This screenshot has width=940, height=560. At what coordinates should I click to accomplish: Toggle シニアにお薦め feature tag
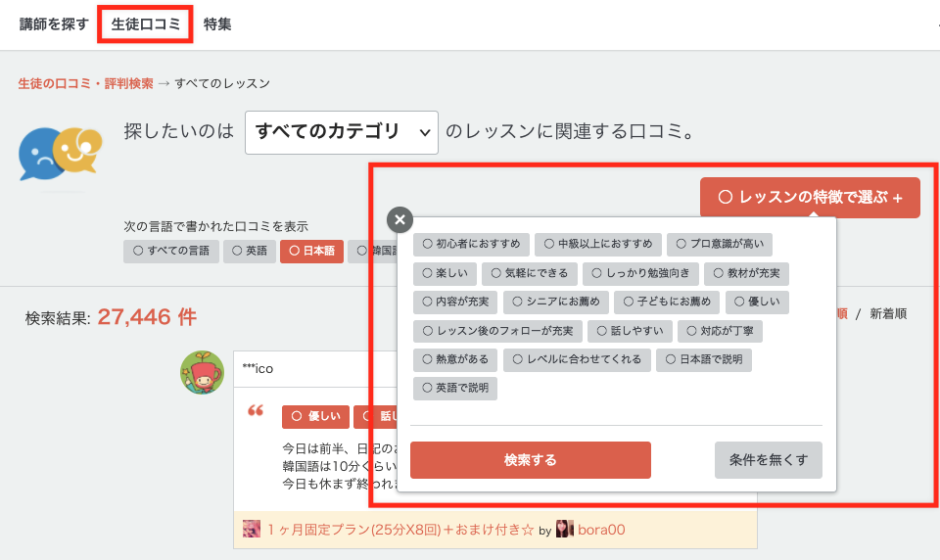pyautogui.click(x=556, y=303)
